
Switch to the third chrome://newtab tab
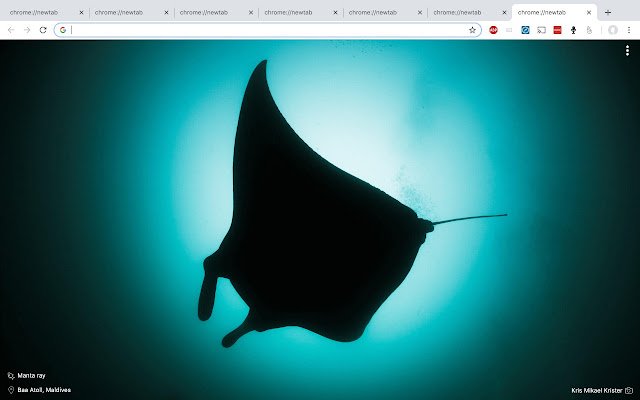[216, 13]
